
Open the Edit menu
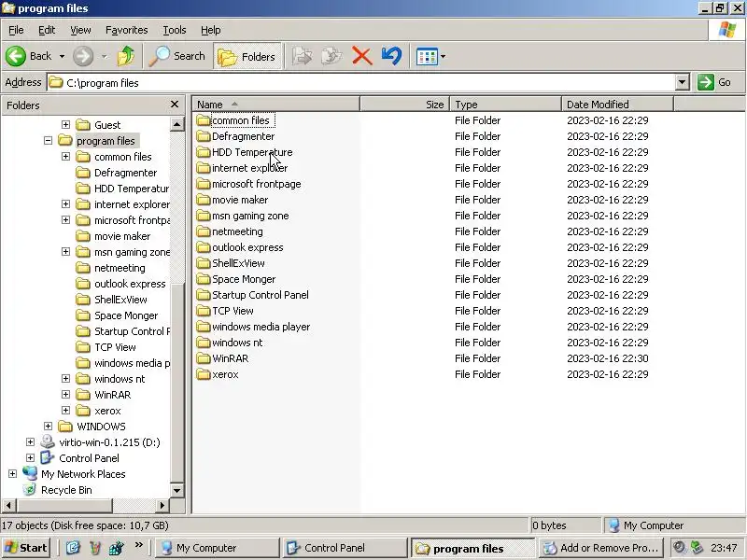46,30
